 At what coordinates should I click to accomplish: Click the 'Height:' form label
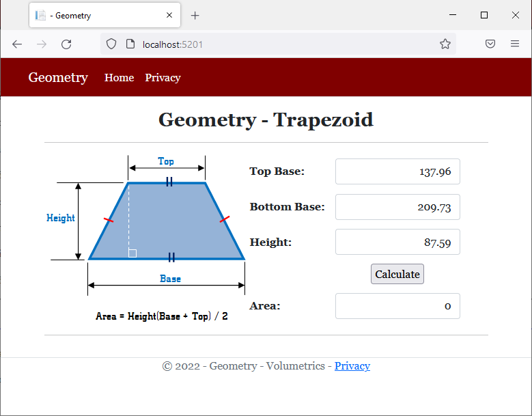[x=270, y=242]
